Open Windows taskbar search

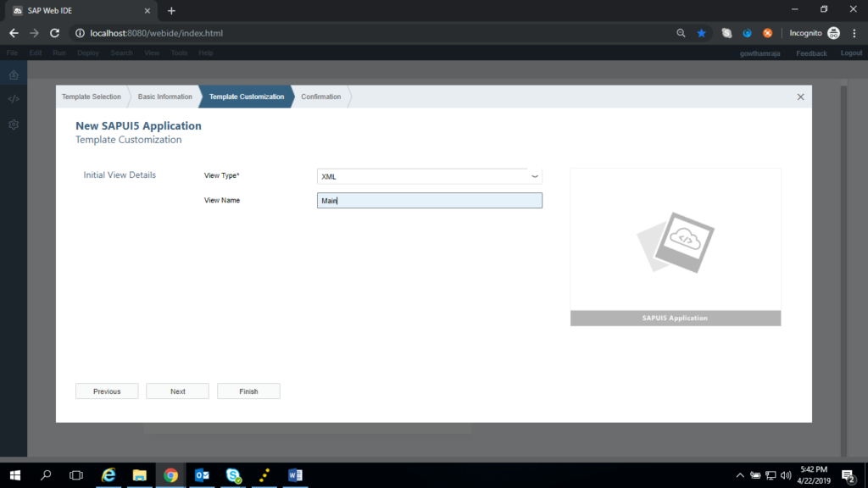(46, 475)
